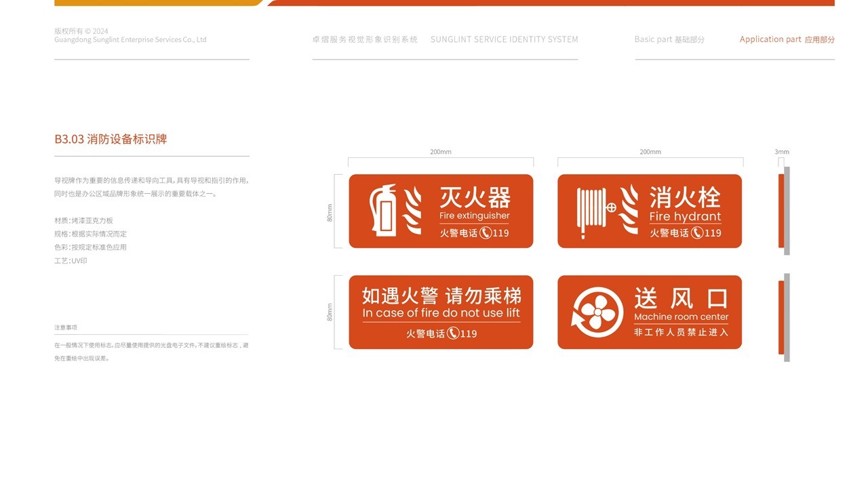Screen dimensions: 868x488
Task: Click the fan icon on the 送风口 sign
Action: click(597, 311)
